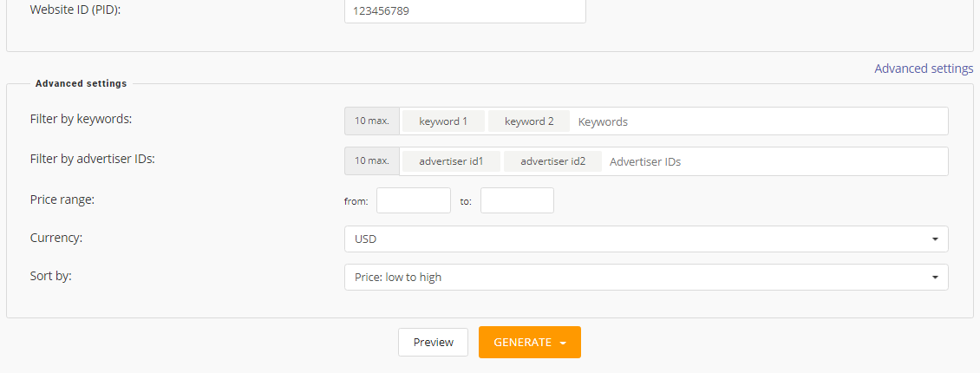
Task: Click the advertiser IDs '10 max.' label
Action: click(x=372, y=161)
